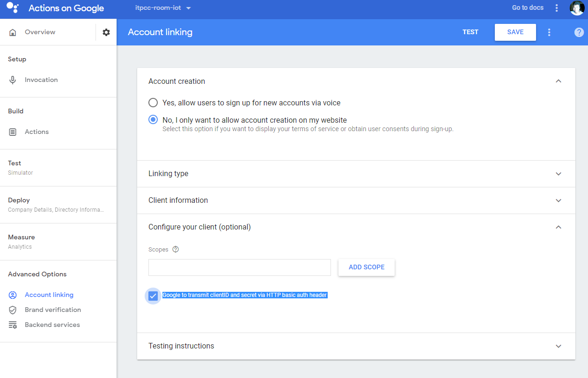Click the Setup heading in sidebar

point(17,59)
